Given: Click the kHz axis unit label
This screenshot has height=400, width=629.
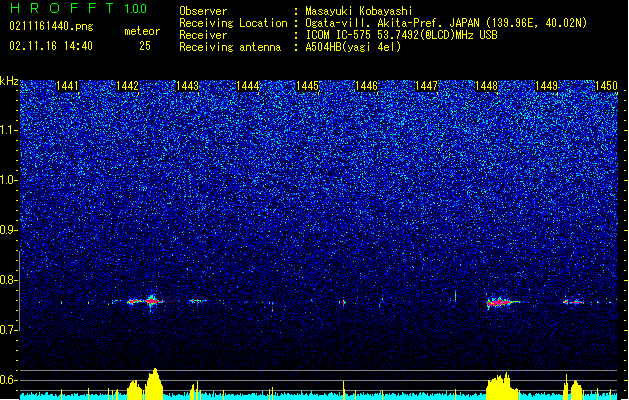Looking at the screenshot, I should tap(9, 81).
